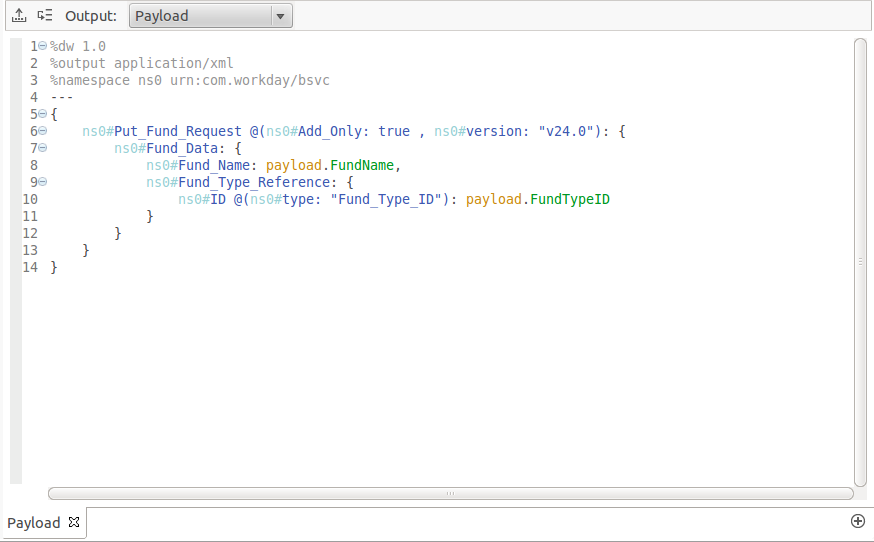The height and width of the screenshot is (542, 874).
Task: Place cursor on payload.FundTypeID text
Action: tap(537, 199)
